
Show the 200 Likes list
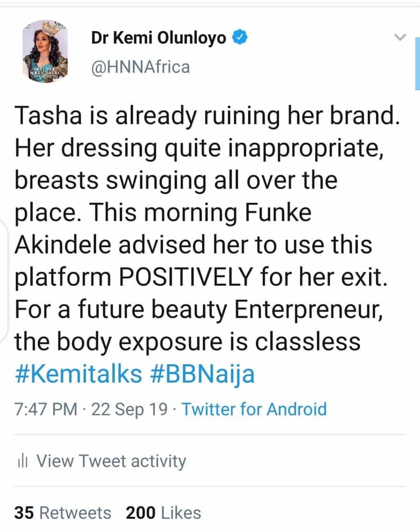(x=163, y=513)
